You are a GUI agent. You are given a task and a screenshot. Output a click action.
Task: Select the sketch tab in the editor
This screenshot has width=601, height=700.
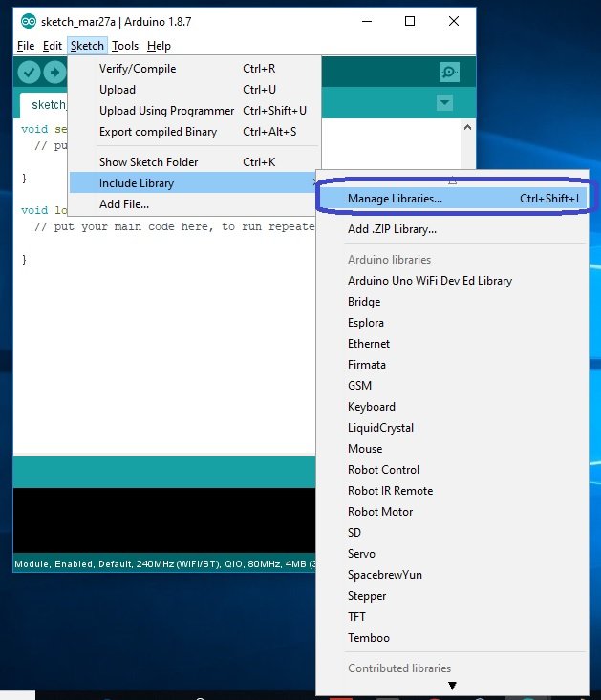click(x=44, y=105)
